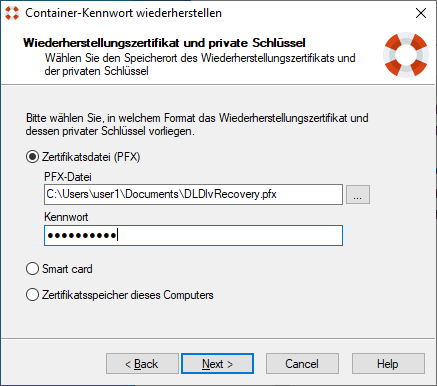The image size is (437, 386).
Task: Choose the Smart card radio option
Action: point(32,269)
